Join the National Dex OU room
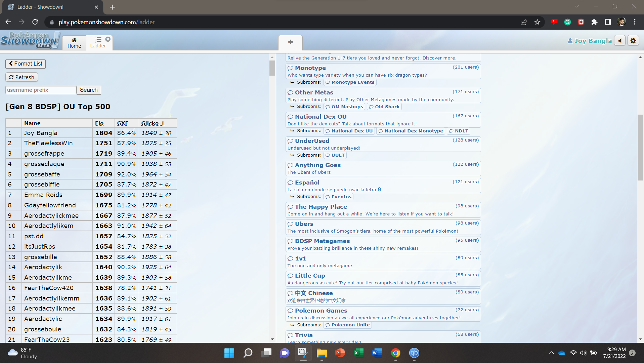This screenshot has height=363, width=644. click(x=383, y=120)
